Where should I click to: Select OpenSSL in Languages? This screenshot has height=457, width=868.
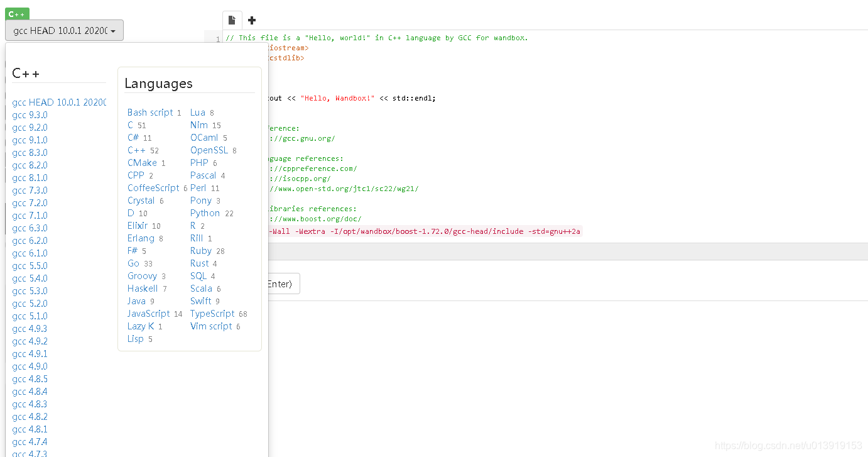coord(209,150)
